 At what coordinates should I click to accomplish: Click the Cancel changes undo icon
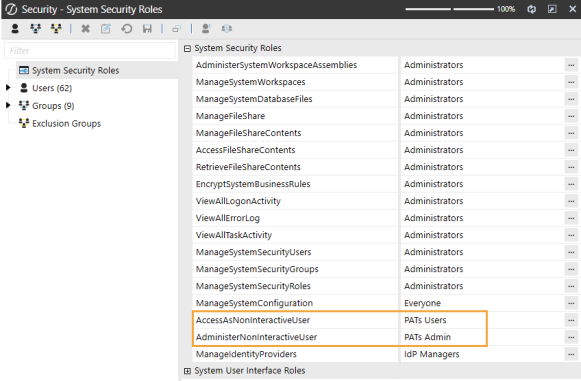(127, 29)
